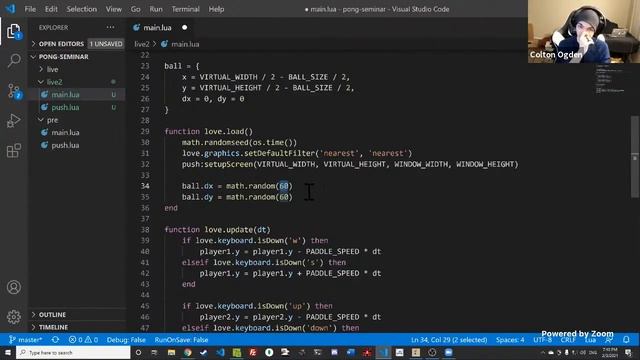Expand the Outline section
The width and height of the screenshot is (640, 360).
pyautogui.click(x=52, y=315)
